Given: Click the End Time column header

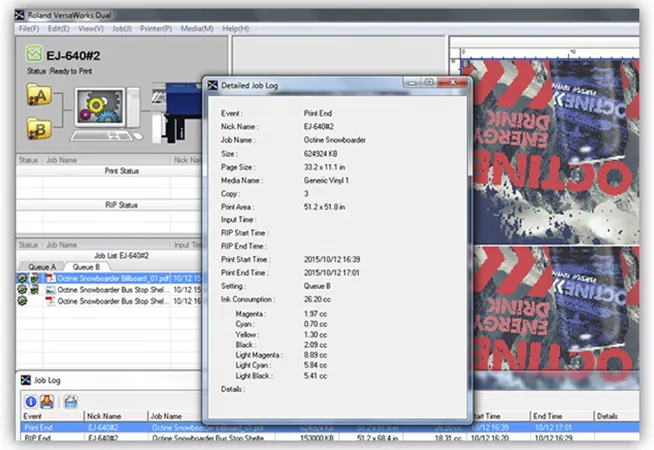Looking at the screenshot, I should click(x=548, y=415).
